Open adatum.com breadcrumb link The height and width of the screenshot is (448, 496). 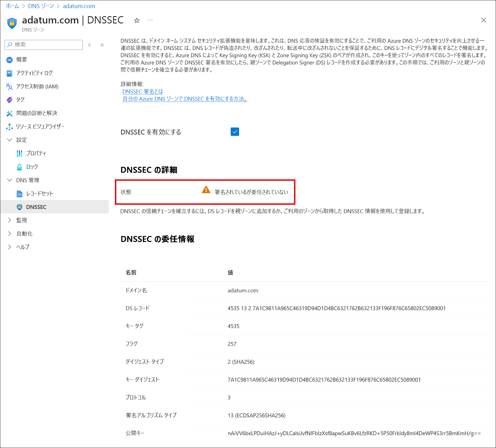point(79,6)
